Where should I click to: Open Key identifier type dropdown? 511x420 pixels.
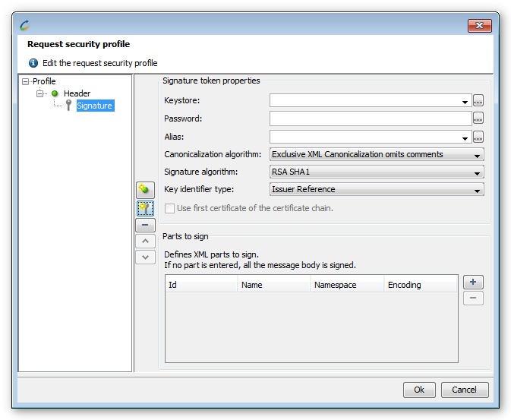(x=377, y=189)
